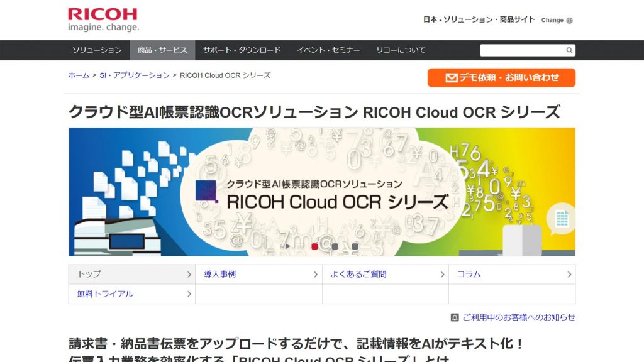Open the ホーム breadcrumb link
Image resolution: width=644 pixels, height=362 pixels.
pyautogui.click(x=77, y=74)
